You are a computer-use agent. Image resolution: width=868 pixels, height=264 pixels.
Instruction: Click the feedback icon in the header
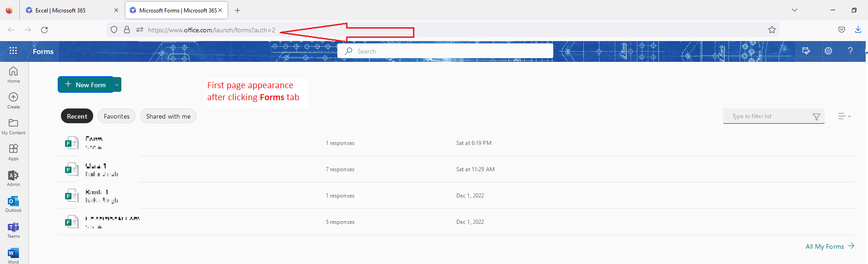(806, 51)
